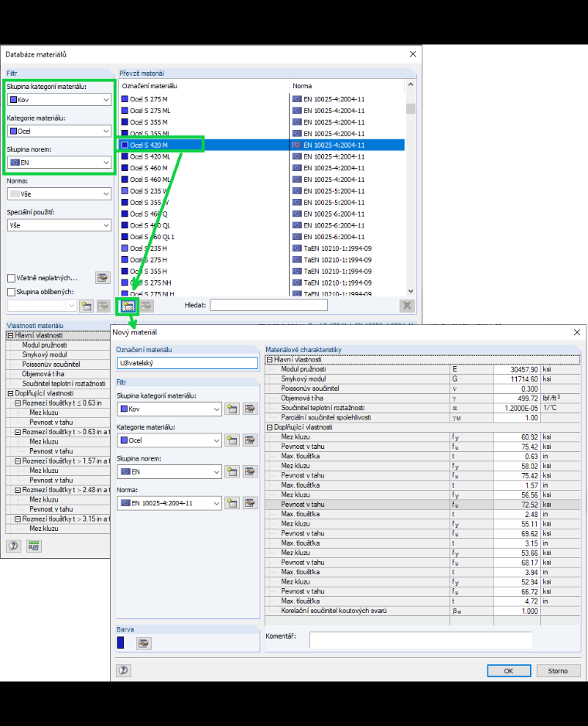Open Ocel dropdown in Nový materiál dialog
The image size is (588, 726).
[x=169, y=440]
